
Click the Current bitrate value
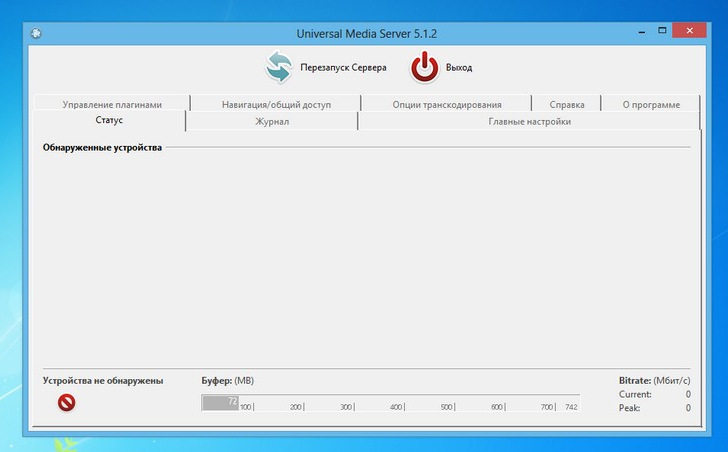click(688, 394)
